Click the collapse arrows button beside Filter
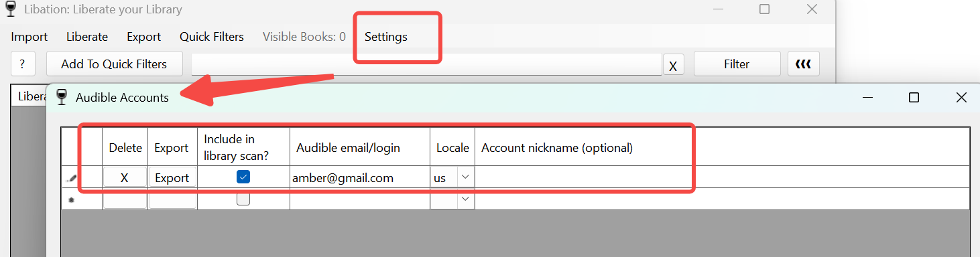Image resolution: width=980 pixels, height=257 pixels. tap(803, 64)
